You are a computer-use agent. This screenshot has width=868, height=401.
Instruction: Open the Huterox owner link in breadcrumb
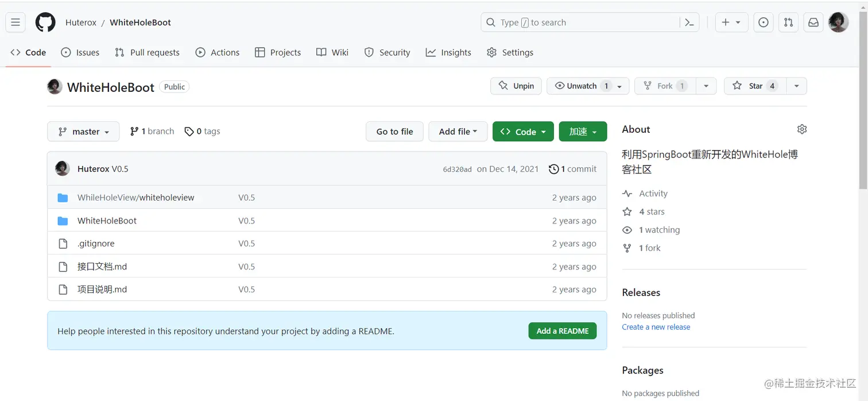81,22
